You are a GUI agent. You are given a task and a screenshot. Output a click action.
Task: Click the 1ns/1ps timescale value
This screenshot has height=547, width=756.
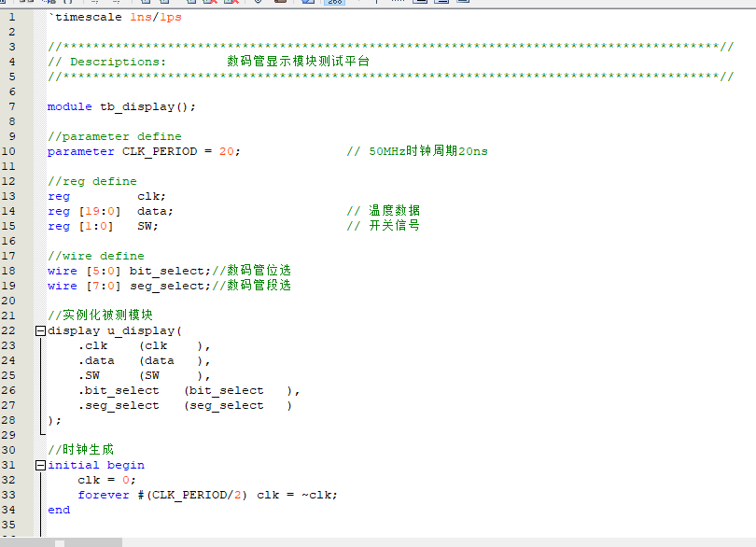click(x=156, y=18)
